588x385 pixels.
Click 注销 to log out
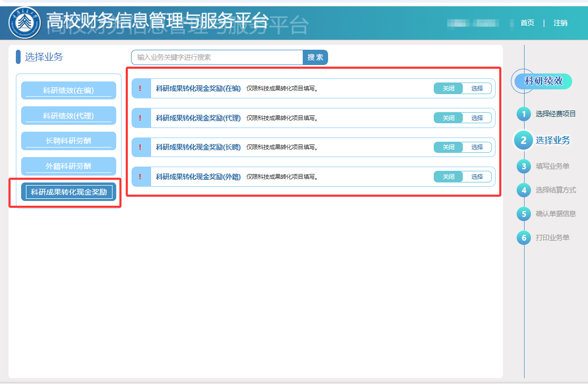pos(561,23)
